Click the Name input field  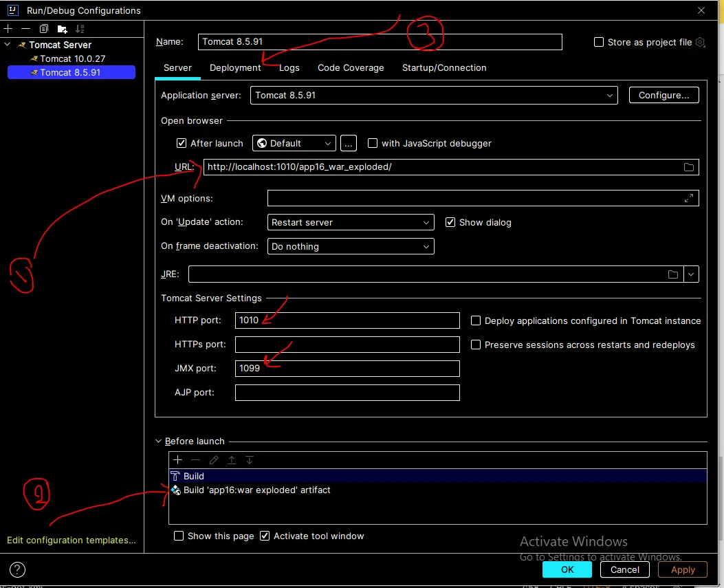(x=380, y=41)
